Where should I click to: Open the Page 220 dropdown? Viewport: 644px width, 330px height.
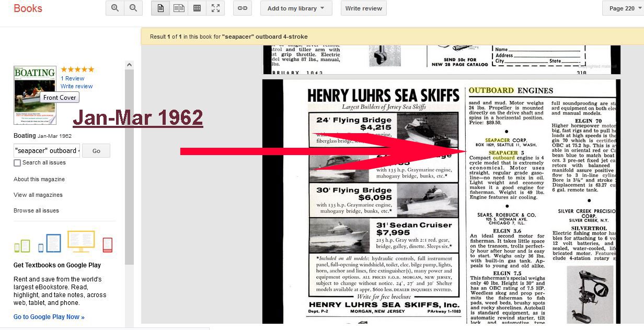click(x=623, y=8)
